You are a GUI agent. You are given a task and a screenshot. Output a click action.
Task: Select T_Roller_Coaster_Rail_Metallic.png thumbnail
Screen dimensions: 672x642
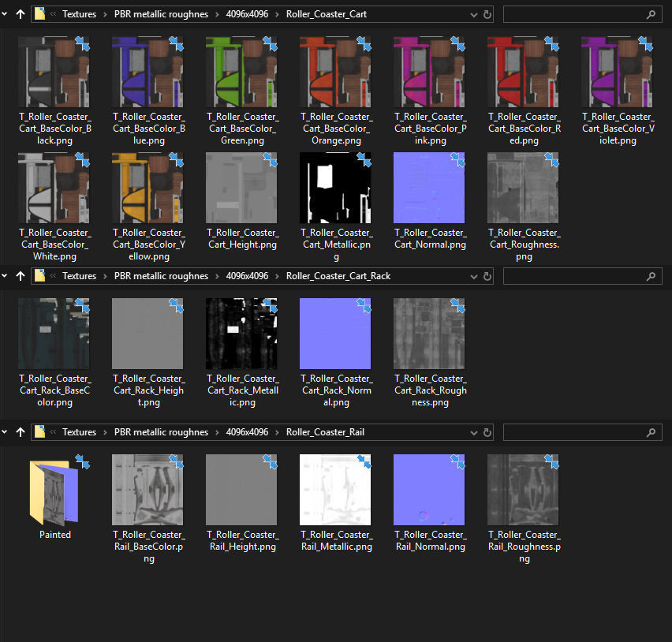coord(335,490)
